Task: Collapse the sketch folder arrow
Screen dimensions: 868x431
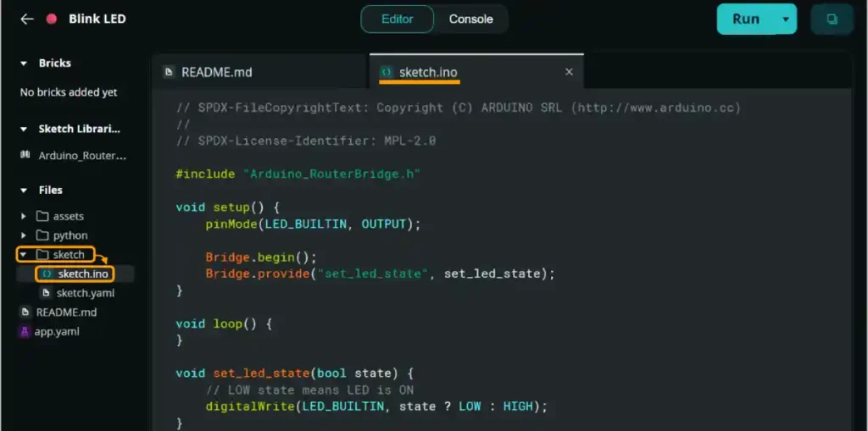Action: (x=23, y=255)
